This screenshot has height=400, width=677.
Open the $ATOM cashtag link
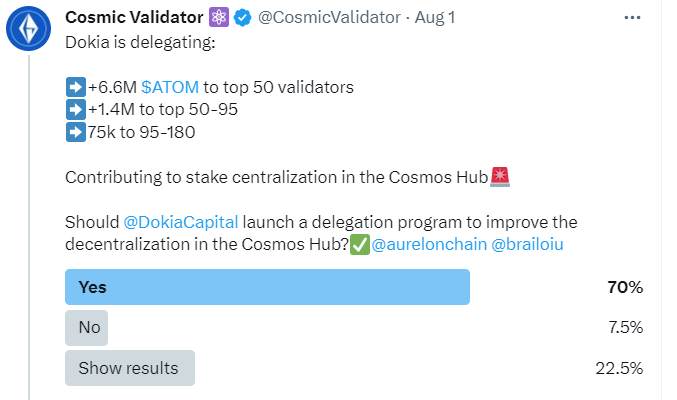click(170, 87)
